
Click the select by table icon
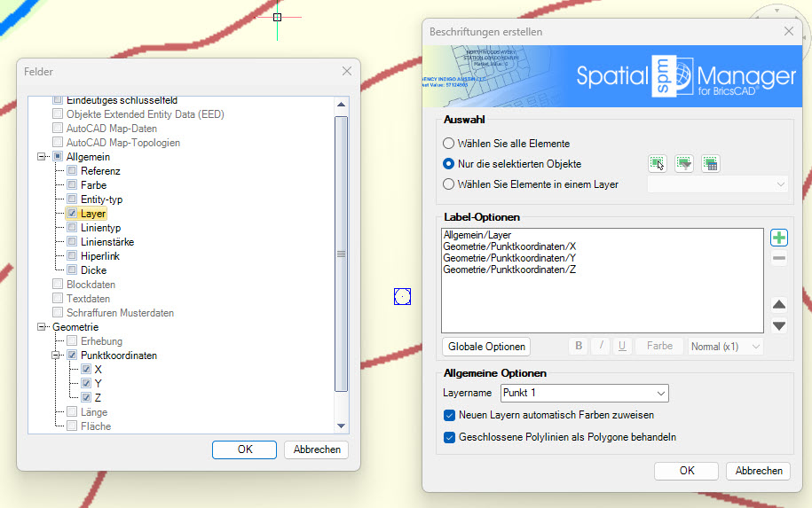(x=710, y=163)
